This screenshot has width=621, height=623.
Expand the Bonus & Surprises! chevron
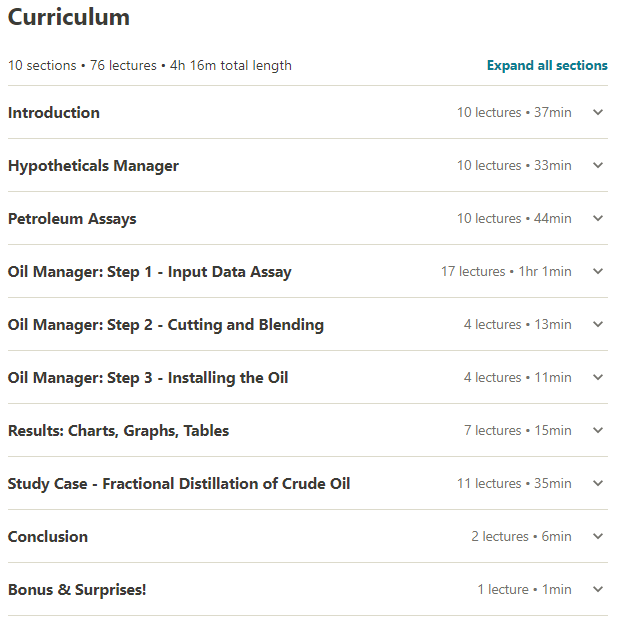pyautogui.click(x=598, y=589)
